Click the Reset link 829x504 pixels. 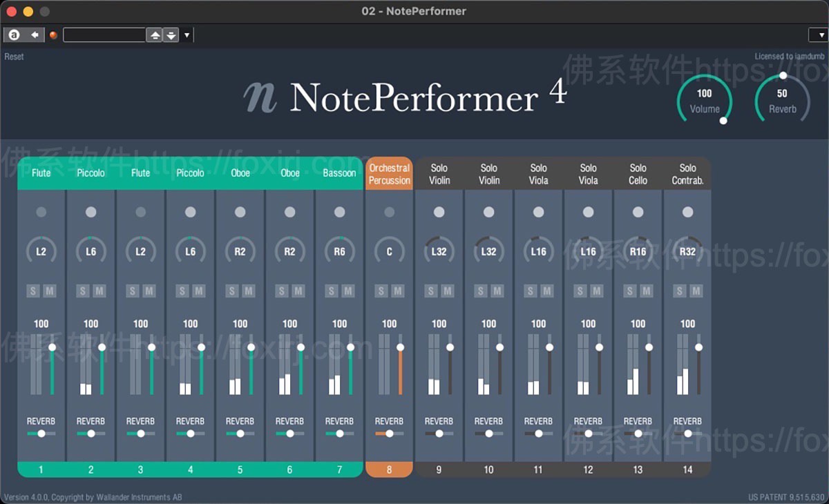14,56
